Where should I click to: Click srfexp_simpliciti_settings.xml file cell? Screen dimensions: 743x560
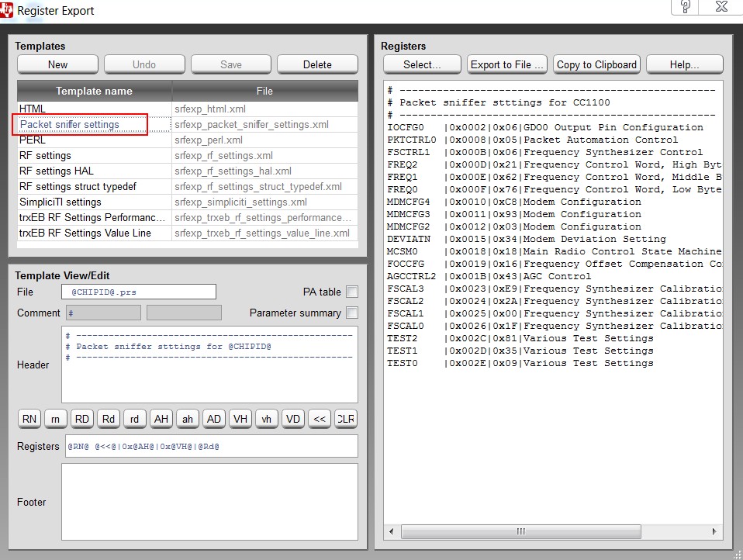[265, 202]
